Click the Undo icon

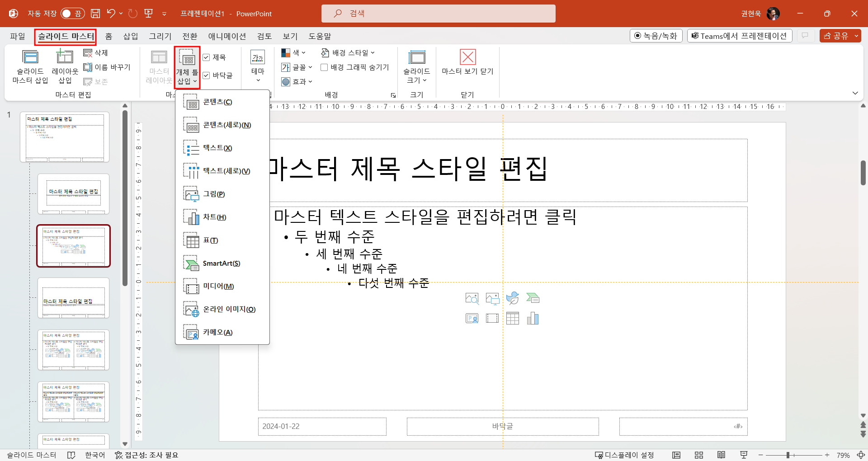[111, 14]
